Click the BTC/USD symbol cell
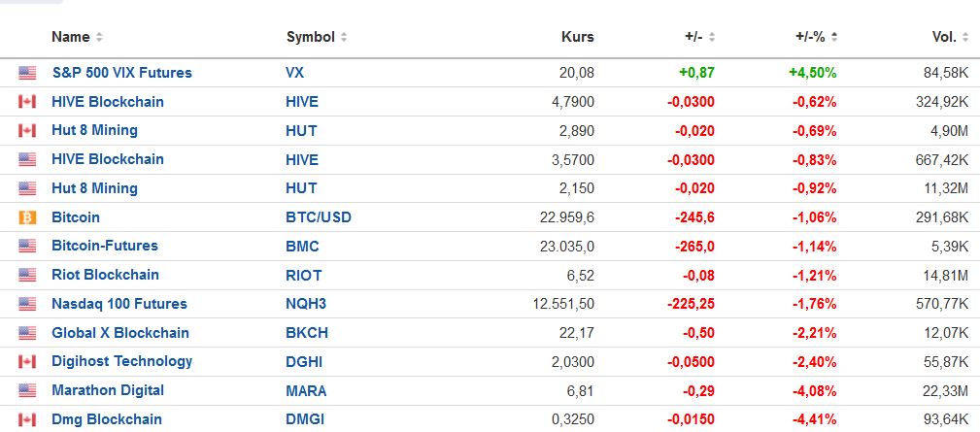This screenshot has height=432, width=980. tap(319, 217)
